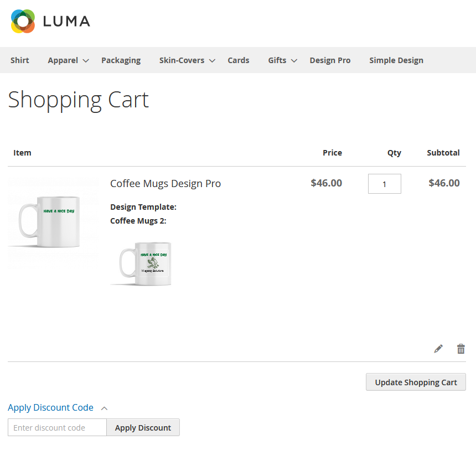Open the Shirt menu item

[20, 60]
